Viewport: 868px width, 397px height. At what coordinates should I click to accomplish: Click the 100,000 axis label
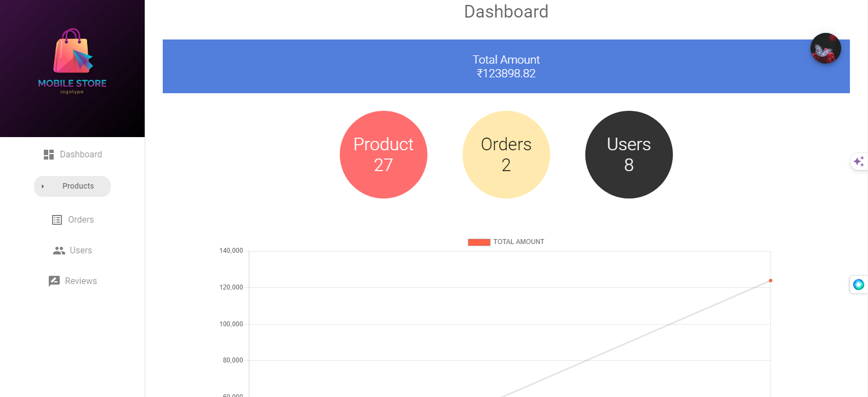[x=231, y=324]
